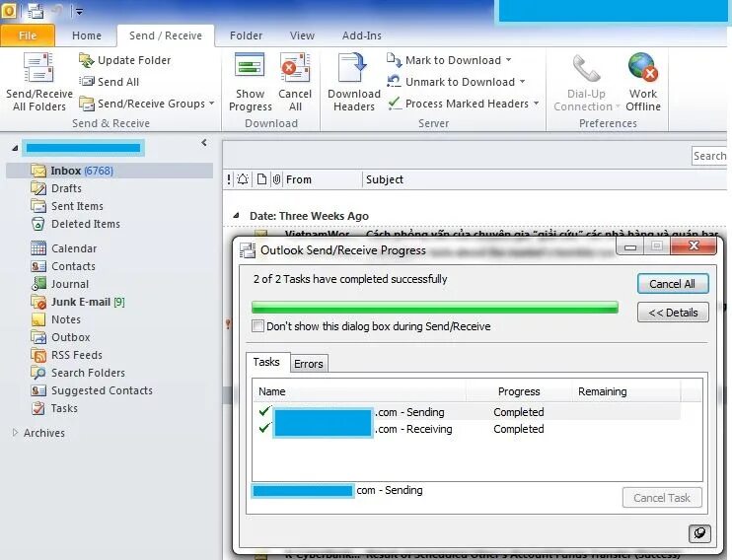Sort messages by Subject column

(x=544, y=179)
